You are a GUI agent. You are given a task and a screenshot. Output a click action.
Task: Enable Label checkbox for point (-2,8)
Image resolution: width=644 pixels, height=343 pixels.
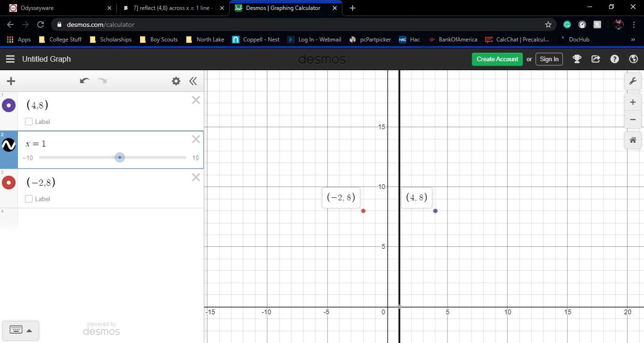point(29,199)
